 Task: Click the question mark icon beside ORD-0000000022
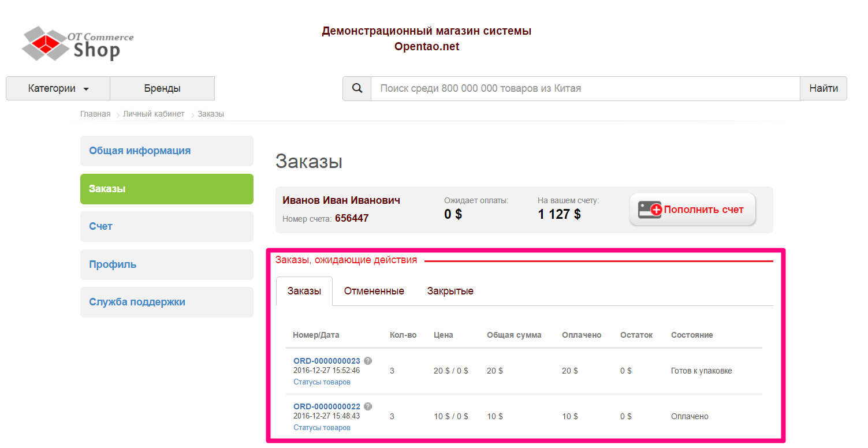pyautogui.click(x=368, y=406)
